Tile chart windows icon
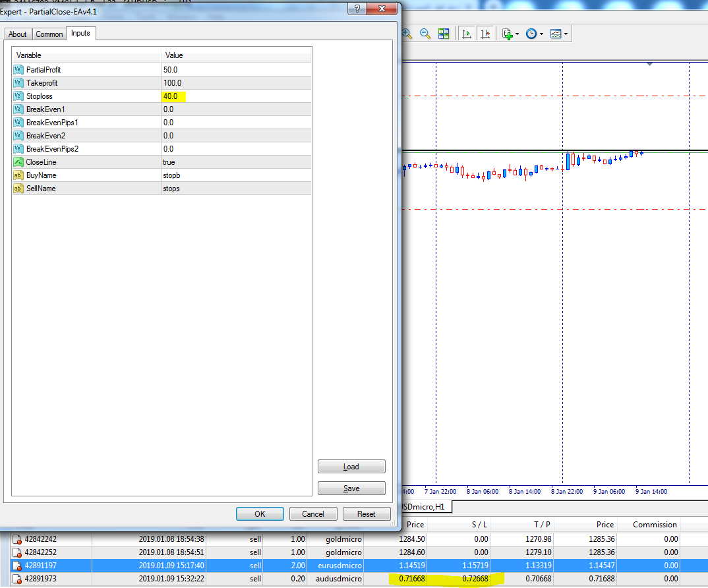Viewport: 708px width, 588px height. [444, 34]
